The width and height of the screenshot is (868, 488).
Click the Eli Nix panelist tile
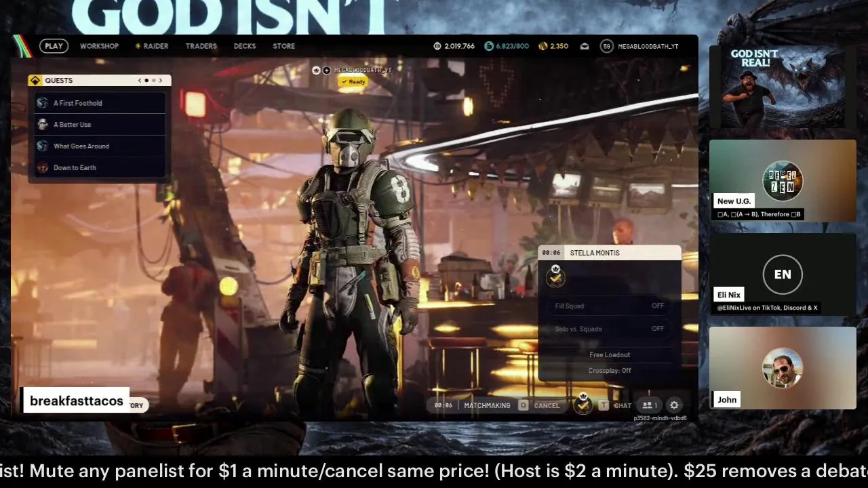click(x=783, y=274)
